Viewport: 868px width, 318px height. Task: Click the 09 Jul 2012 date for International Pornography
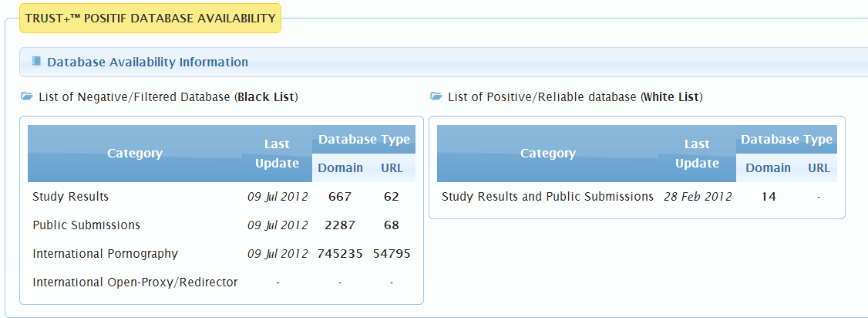(x=278, y=254)
